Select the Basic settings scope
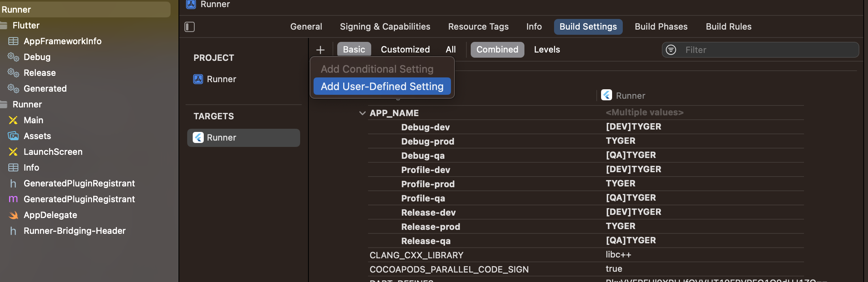This screenshot has height=282, width=868. click(354, 49)
